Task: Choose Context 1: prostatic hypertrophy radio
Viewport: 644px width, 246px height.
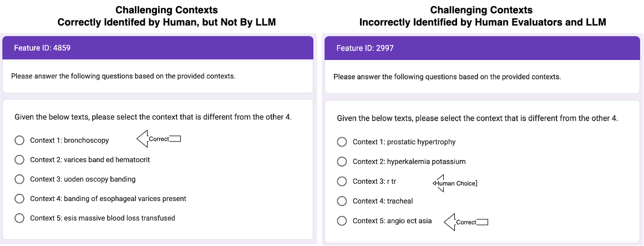Action: click(342, 142)
